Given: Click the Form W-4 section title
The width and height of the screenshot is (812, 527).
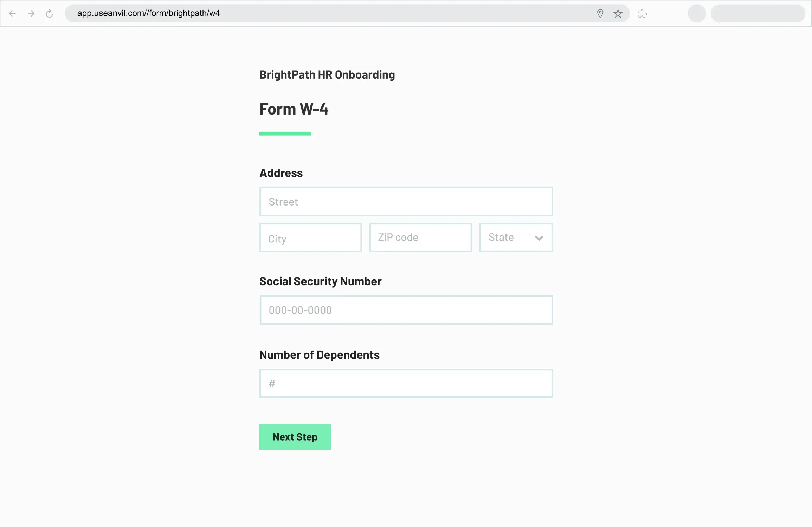Looking at the screenshot, I should 293,108.
